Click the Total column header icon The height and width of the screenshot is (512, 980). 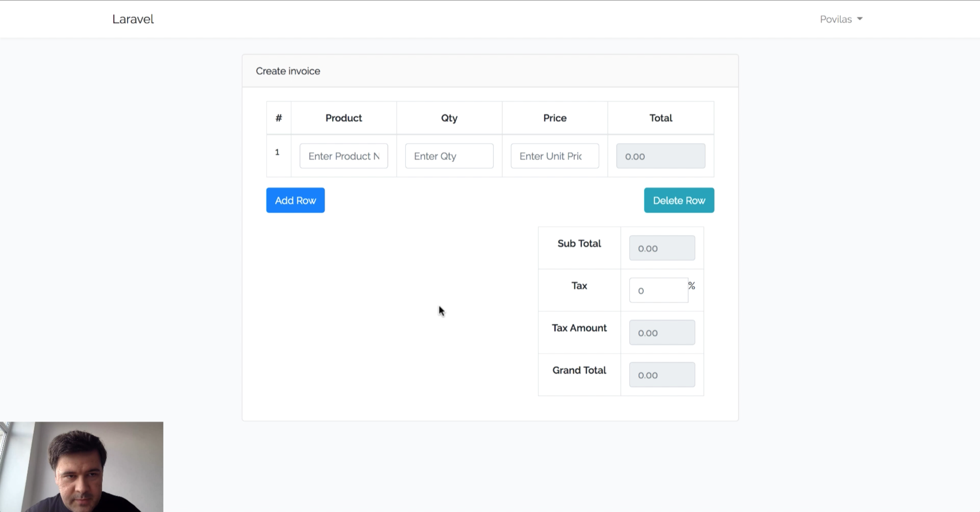[660, 117]
